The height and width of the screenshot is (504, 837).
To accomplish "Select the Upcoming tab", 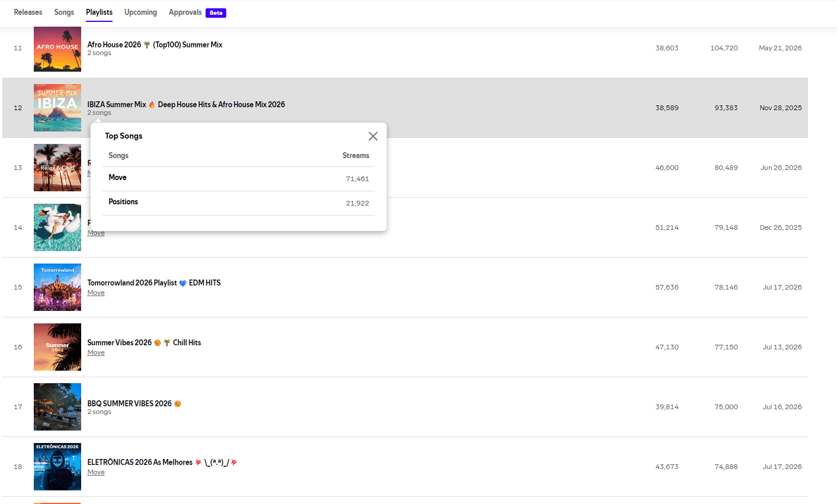I will pos(140,12).
